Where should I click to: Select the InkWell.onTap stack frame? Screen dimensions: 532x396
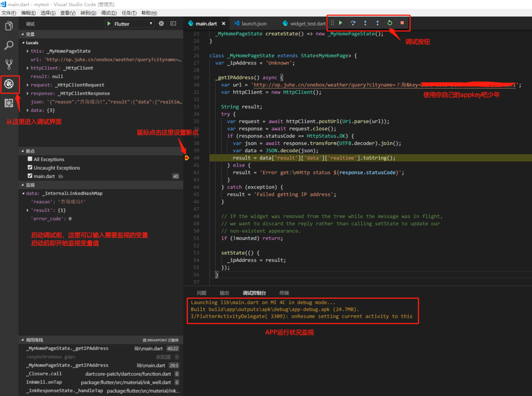coord(101,382)
